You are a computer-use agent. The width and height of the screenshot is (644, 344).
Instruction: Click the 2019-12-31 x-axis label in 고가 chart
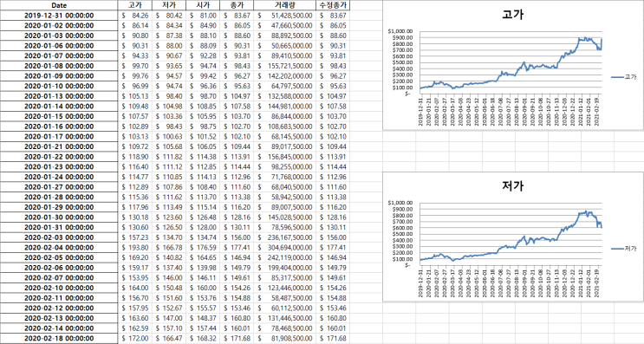[x=420, y=111]
